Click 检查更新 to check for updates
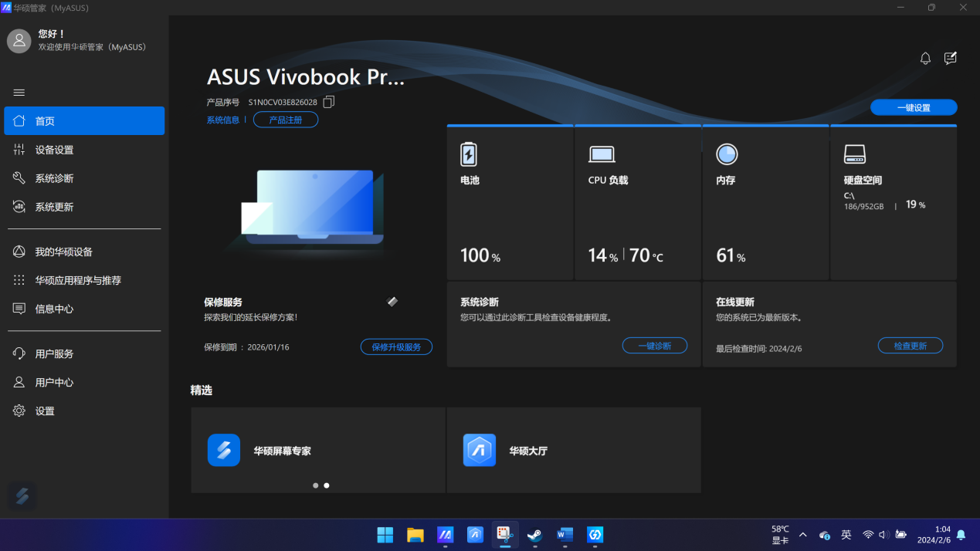Viewport: 980px width, 551px height. point(910,345)
